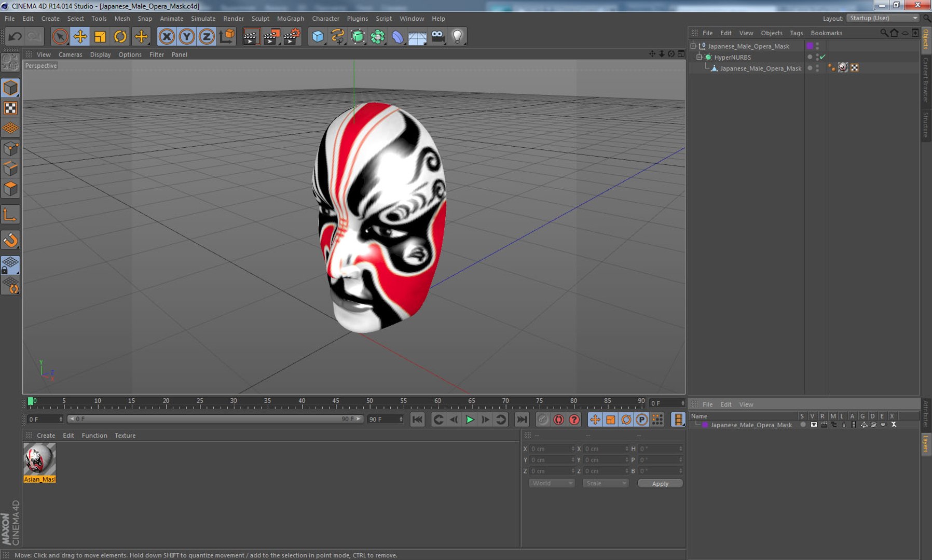Add a camera object icon

point(438,37)
